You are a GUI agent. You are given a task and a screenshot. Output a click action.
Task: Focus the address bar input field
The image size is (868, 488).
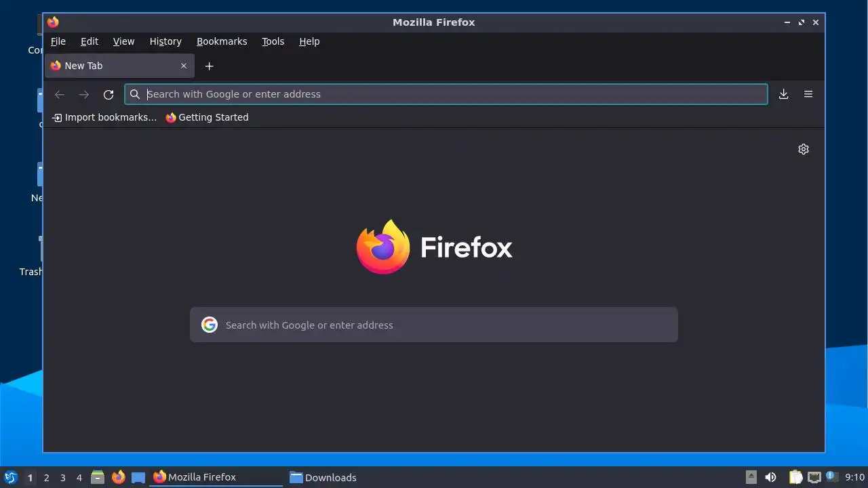pyautogui.click(x=446, y=94)
